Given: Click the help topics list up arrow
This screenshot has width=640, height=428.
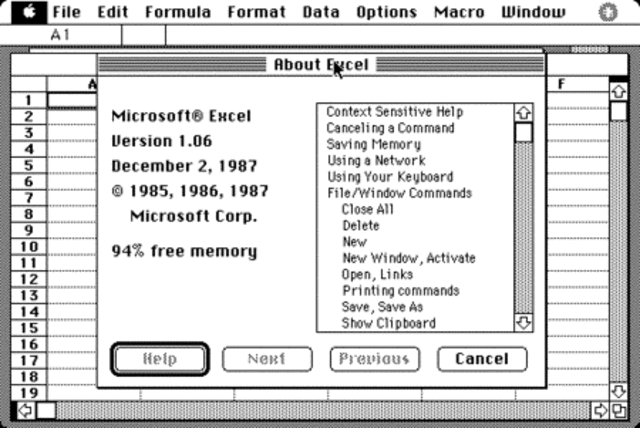Looking at the screenshot, I should tap(524, 113).
